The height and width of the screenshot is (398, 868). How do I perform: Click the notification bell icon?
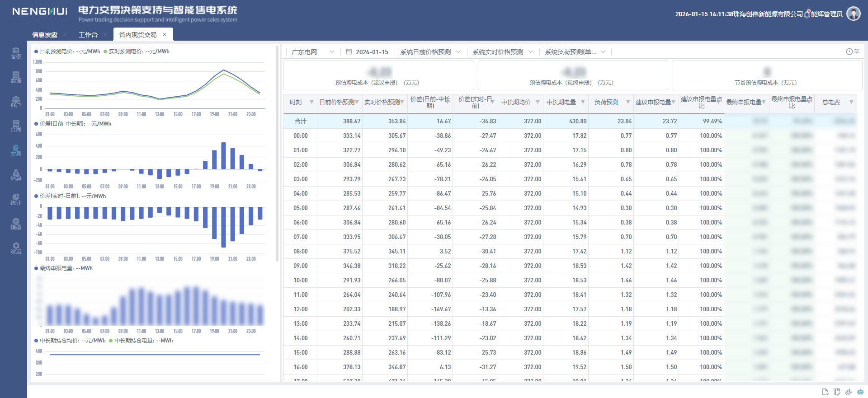pos(807,14)
